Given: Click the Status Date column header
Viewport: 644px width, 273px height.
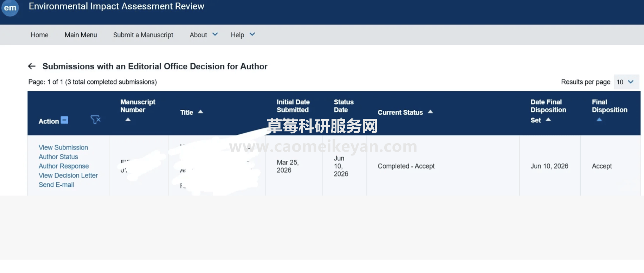Looking at the screenshot, I should pyautogui.click(x=343, y=106).
